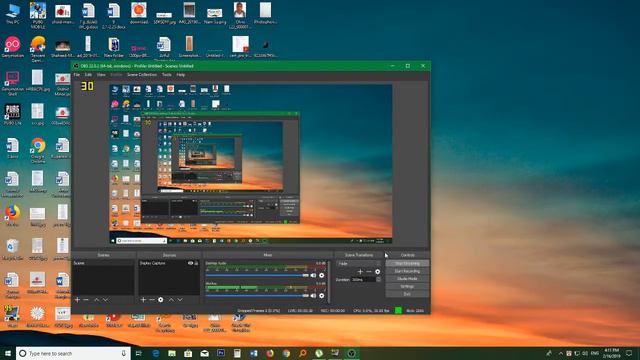Image resolution: width=640 pixels, height=360 pixels.
Task: Adjust Duration stepper arrows
Action: [378, 280]
